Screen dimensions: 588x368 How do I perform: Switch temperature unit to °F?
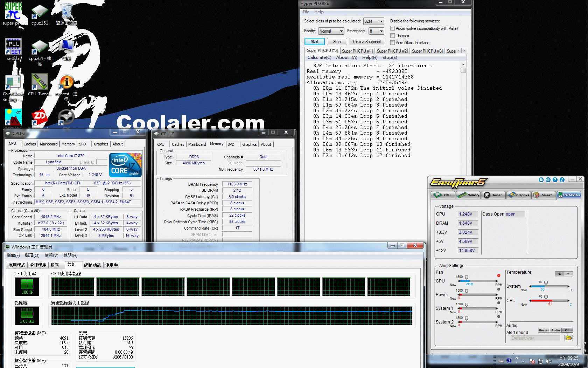point(568,274)
